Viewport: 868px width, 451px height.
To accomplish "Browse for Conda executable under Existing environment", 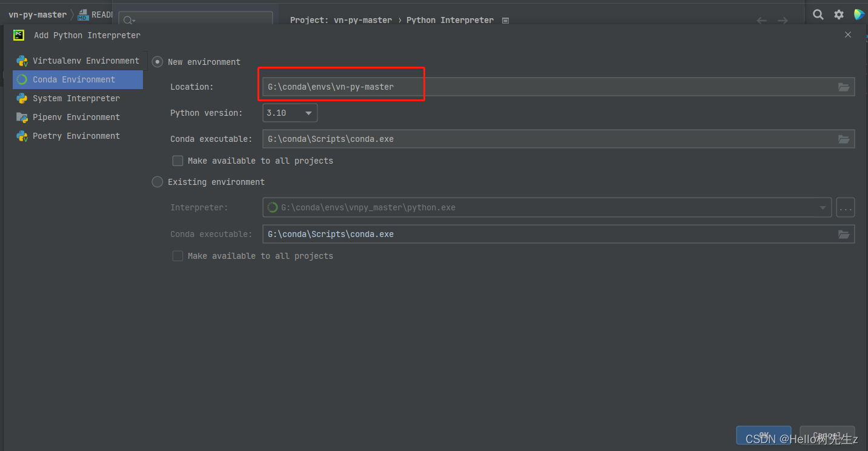I will pyautogui.click(x=844, y=234).
